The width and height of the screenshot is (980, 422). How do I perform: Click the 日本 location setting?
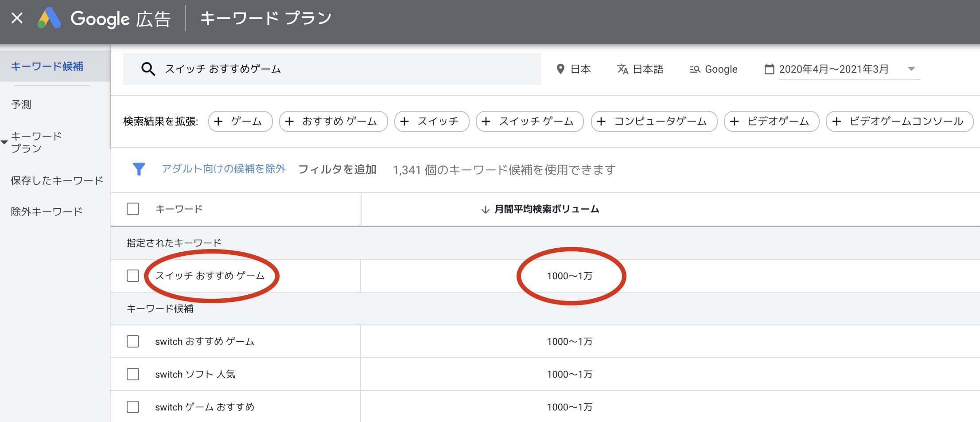click(573, 69)
